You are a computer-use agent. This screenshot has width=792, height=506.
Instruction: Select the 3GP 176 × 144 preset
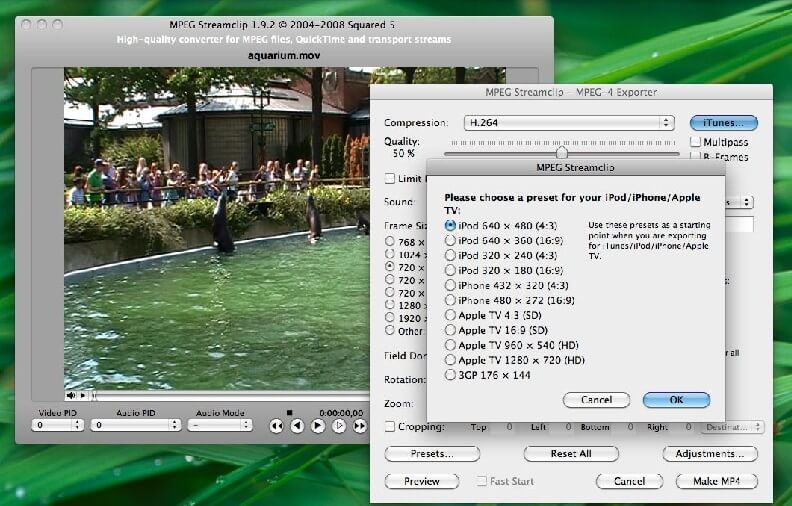[451, 375]
